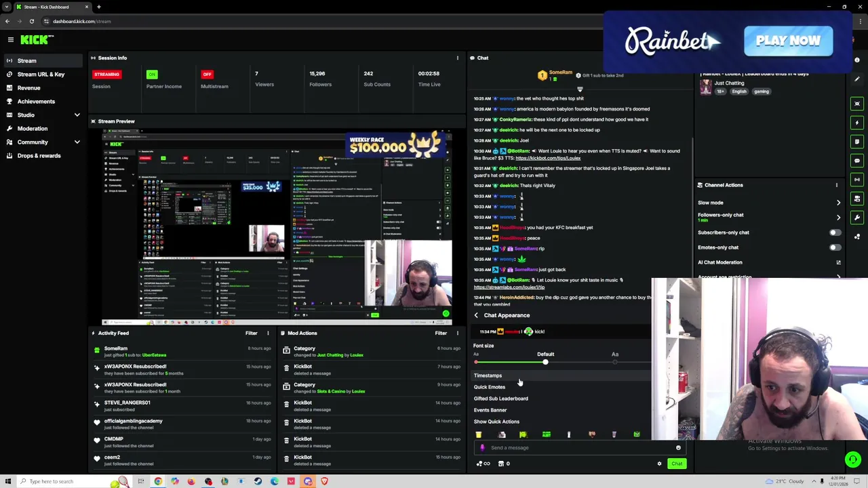Screen dimensions: 868x488
Task: Toggle the Timestamps option
Action: pos(561,375)
